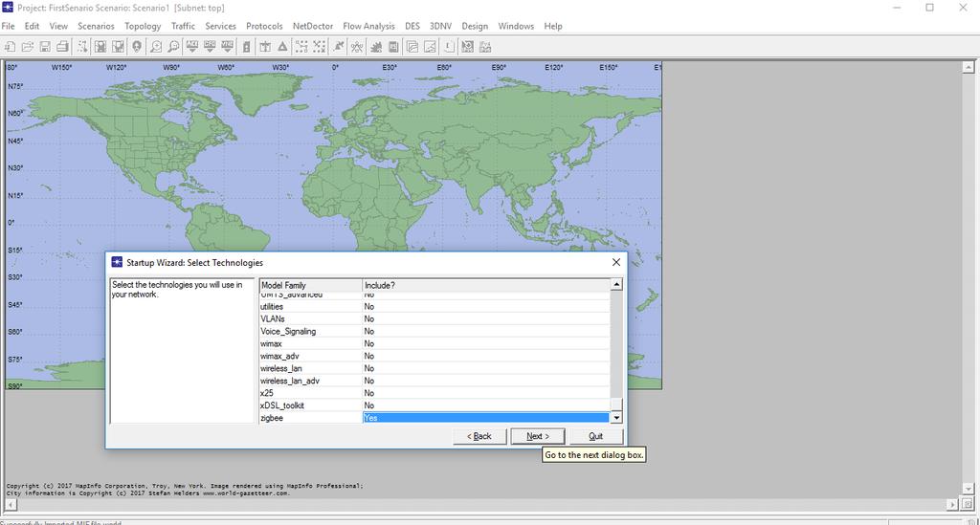Viewport: 980px width, 525px height.
Task: Click the last of three import-arrow toolbar icons
Action: (x=228, y=47)
